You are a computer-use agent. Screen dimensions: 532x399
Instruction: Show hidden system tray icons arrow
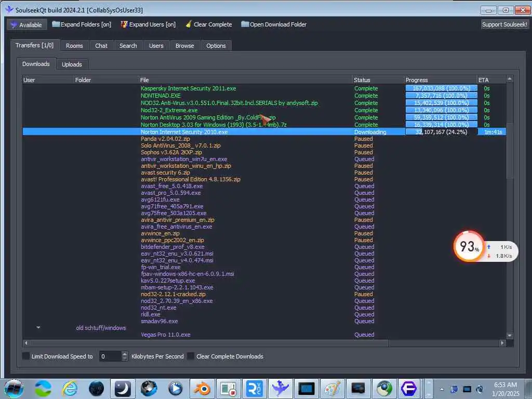coord(442,389)
